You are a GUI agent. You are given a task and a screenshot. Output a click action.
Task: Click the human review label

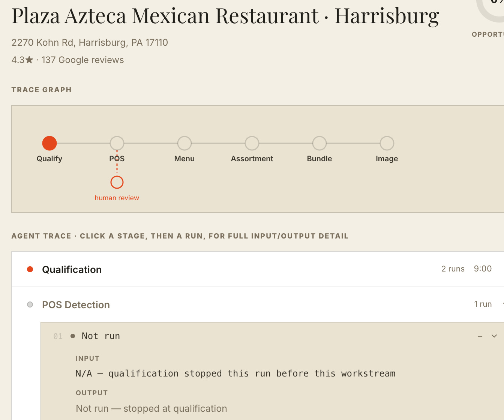tap(117, 198)
